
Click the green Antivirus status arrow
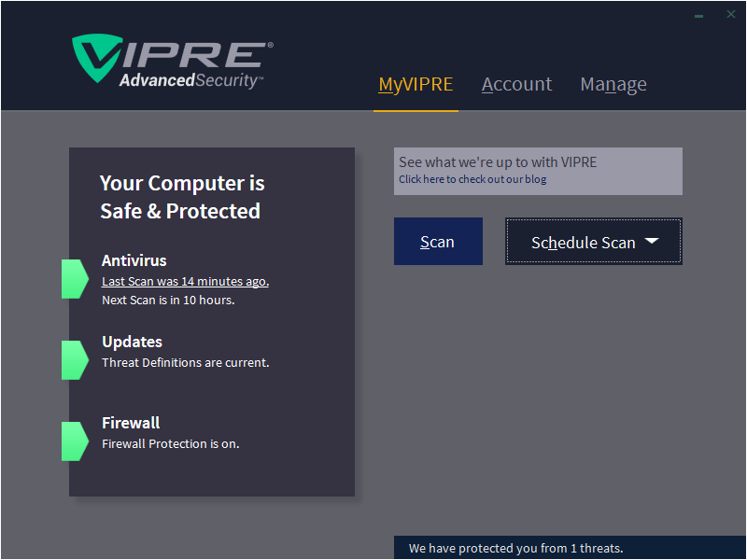[x=75, y=279]
